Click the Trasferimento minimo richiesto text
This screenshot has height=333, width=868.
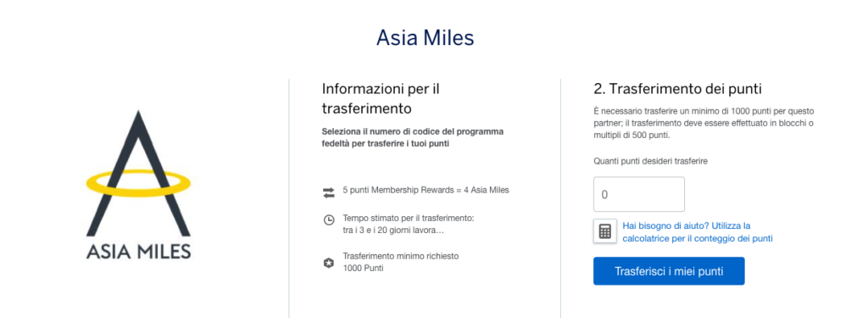[401, 257]
